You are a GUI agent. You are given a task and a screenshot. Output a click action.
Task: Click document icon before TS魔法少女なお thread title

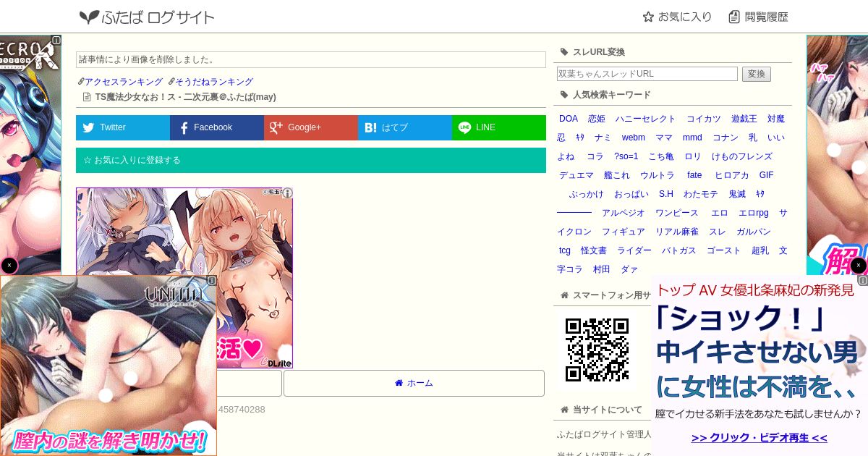[x=87, y=97]
